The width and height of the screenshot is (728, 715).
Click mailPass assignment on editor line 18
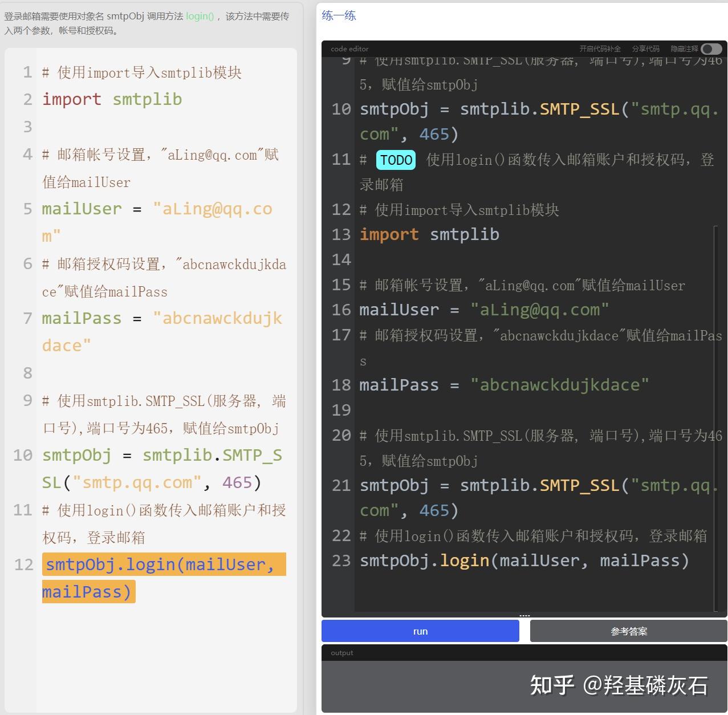pyautogui.click(x=504, y=385)
